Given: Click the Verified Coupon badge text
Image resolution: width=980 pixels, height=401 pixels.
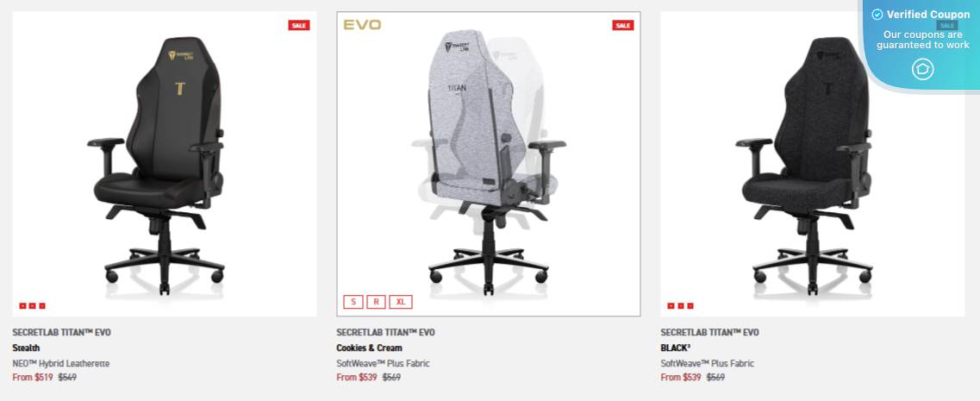Looking at the screenshot, I should click(x=928, y=15).
